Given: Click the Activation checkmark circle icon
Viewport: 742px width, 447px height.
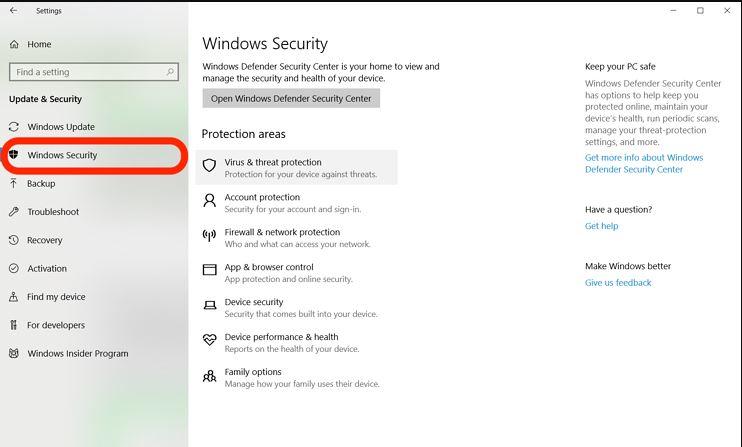Looking at the screenshot, I should [14, 269].
